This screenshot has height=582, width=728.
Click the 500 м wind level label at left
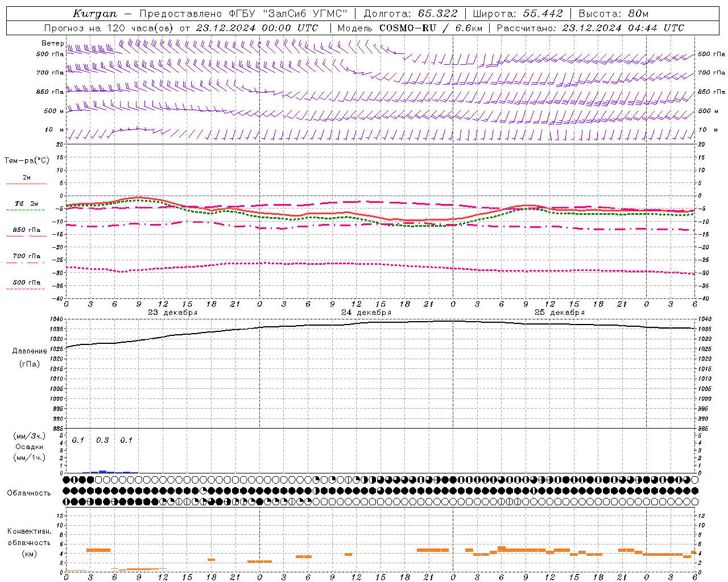pos(54,111)
